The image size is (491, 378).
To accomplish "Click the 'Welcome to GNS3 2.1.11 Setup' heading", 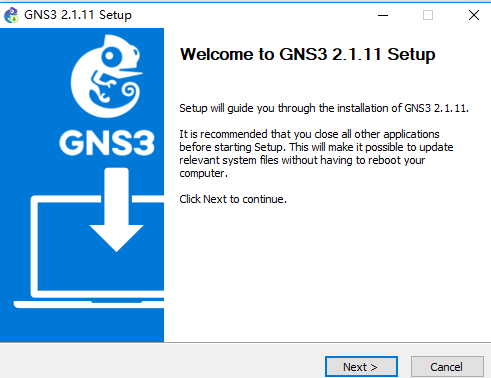I will coord(307,54).
